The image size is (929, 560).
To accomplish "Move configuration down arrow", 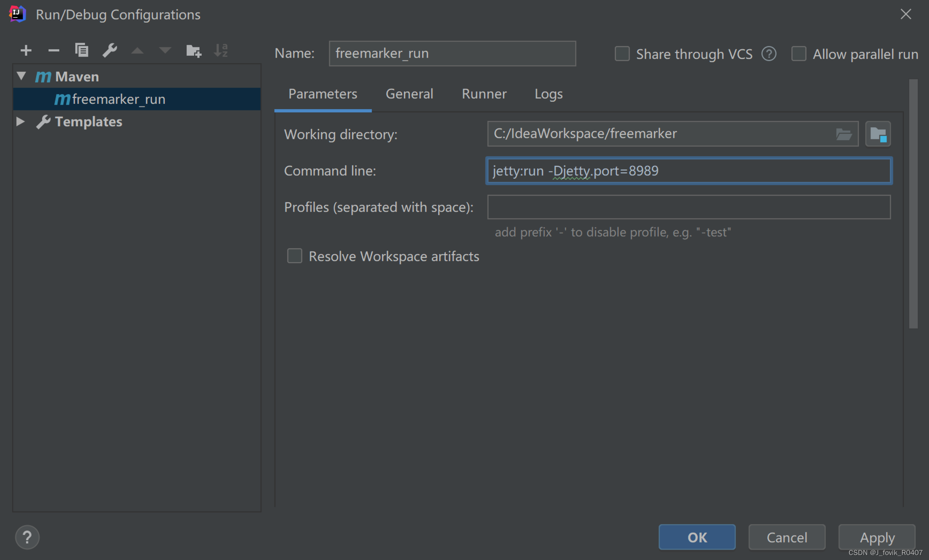I will click(165, 50).
